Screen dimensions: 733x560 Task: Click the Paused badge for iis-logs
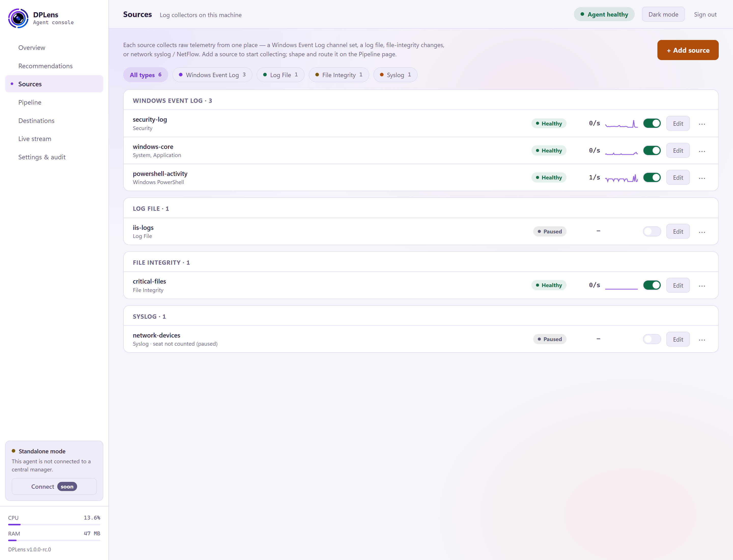click(550, 231)
